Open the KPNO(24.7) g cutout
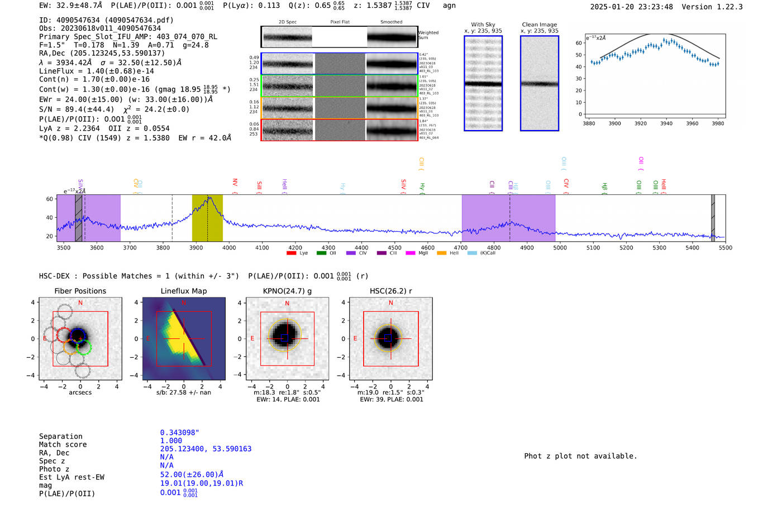The image size is (782, 532). 287,339
